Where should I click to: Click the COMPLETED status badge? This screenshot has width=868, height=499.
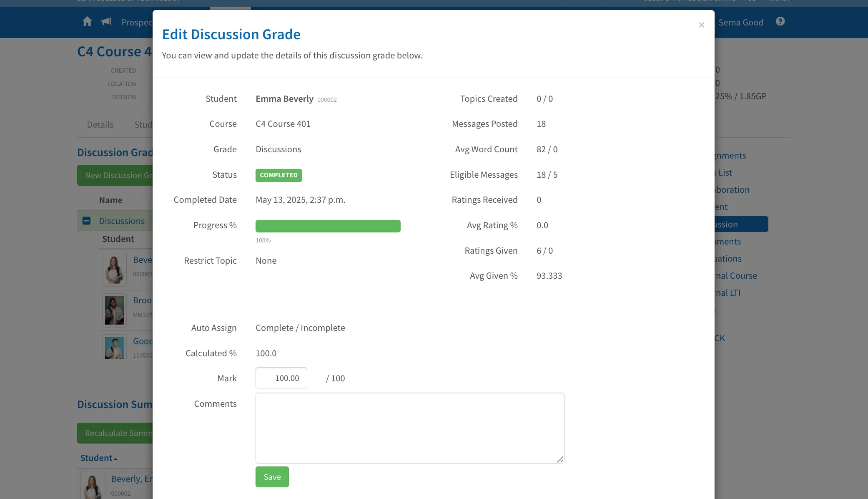click(278, 175)
